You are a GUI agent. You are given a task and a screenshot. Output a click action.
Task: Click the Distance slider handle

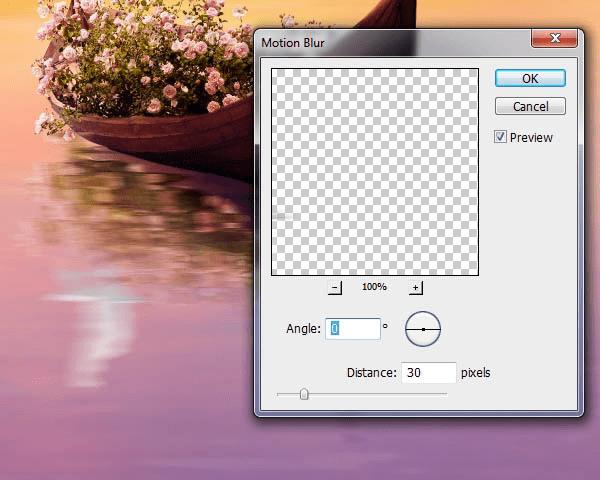304,394
